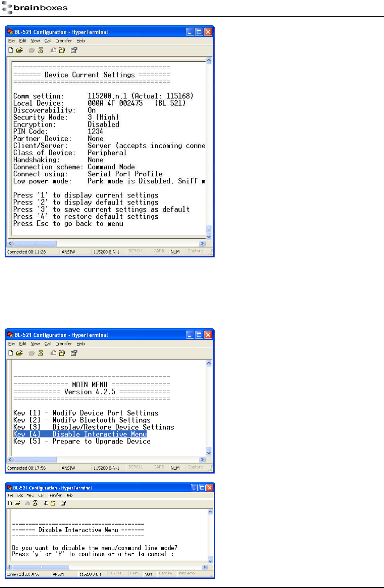
Task: Click the Brainboxes logo at page top
Action: pos(35,8)
